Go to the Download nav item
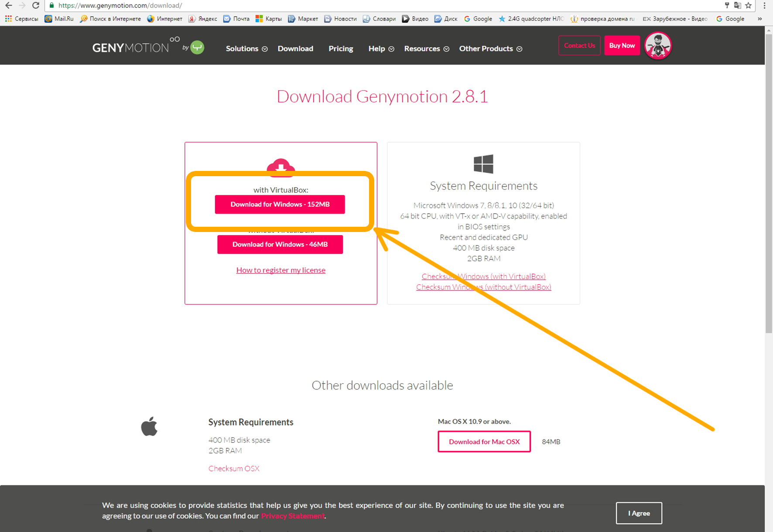The width and height of the screenshot is (773, 532). tap(295, 48)
